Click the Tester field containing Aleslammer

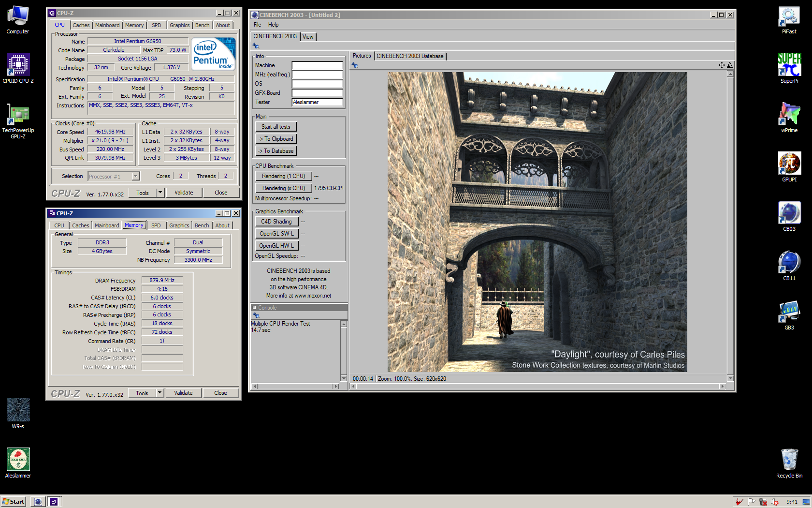(317, 102)
